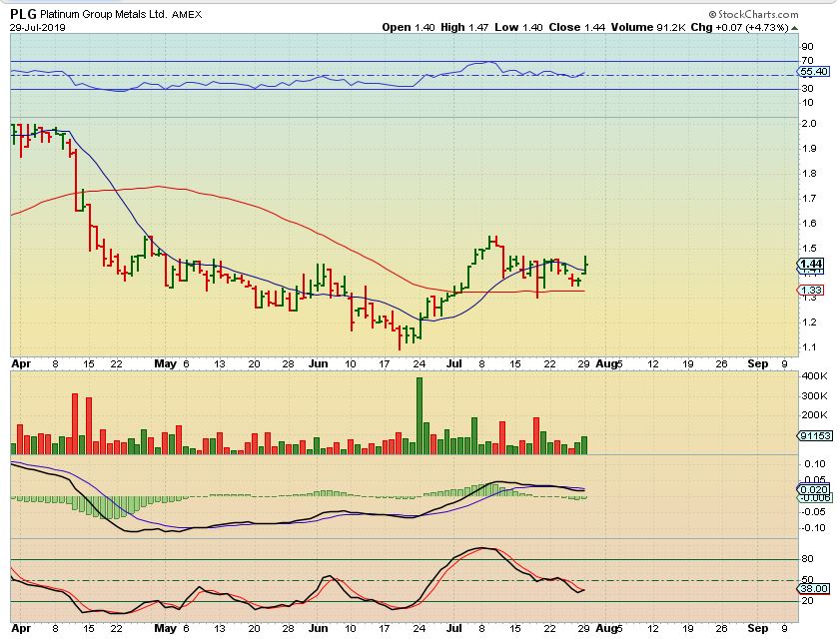
Task: Click the 1.44 last price tag
Action: pos(811,264)
